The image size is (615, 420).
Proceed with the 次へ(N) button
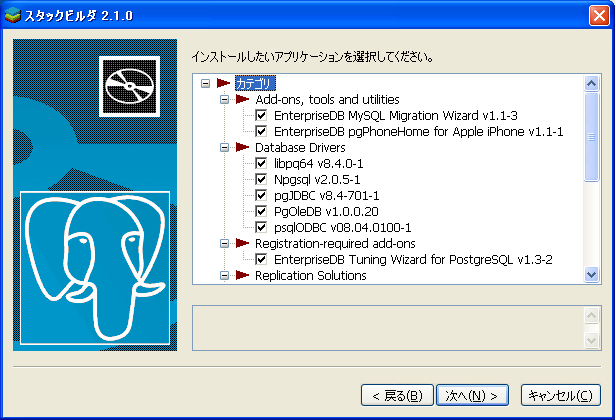(x=472, y=395)
